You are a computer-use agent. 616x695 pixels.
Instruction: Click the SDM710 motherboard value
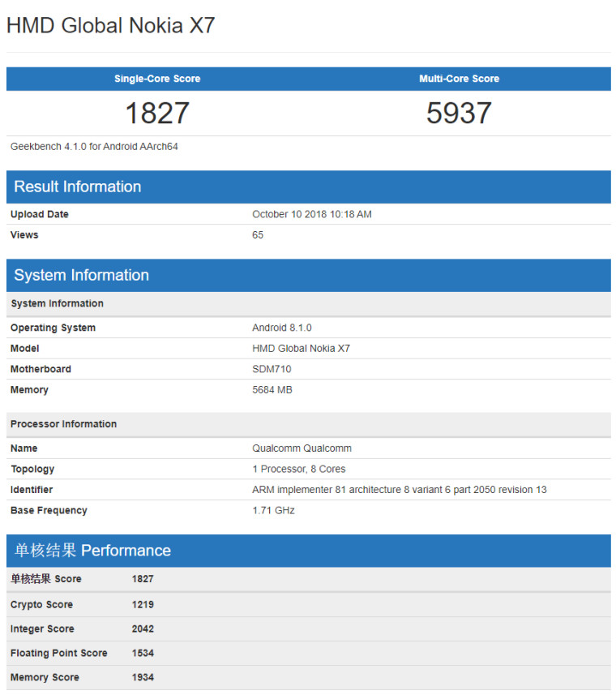[x=272, y=369]
